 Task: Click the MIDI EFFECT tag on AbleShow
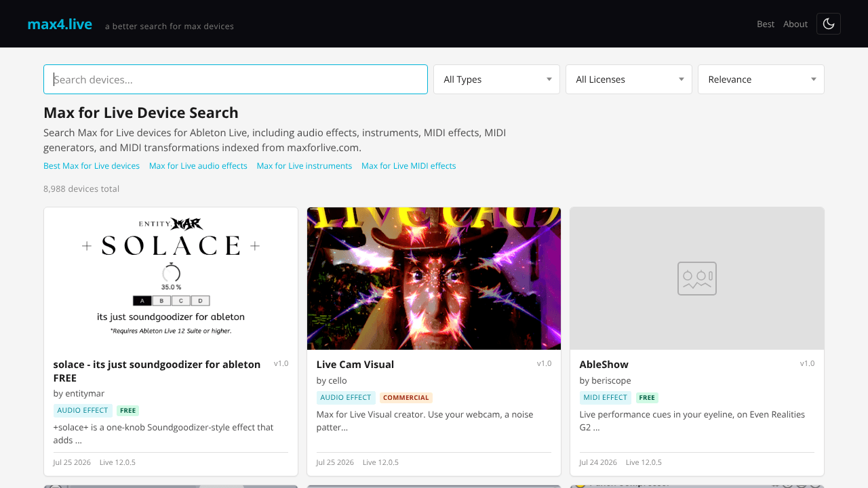(x=606, y=398)
